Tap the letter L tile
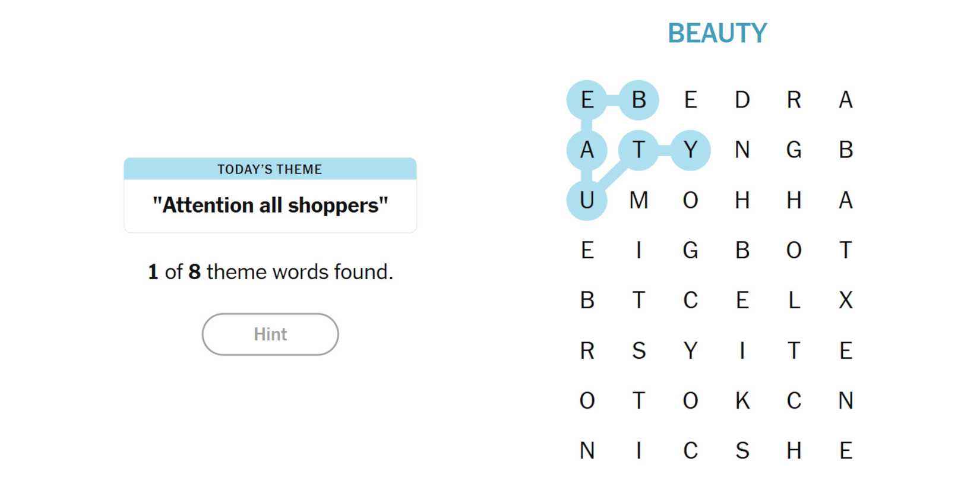 click(794, 301)
